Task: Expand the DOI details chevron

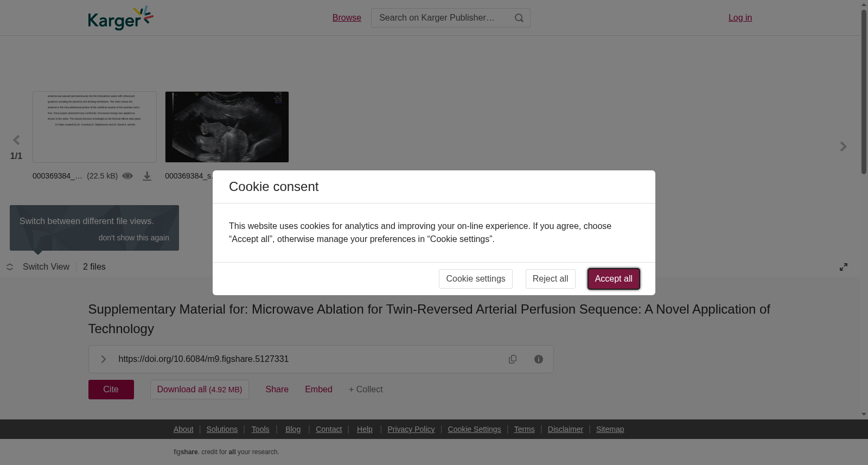Action: pos(104,359)
